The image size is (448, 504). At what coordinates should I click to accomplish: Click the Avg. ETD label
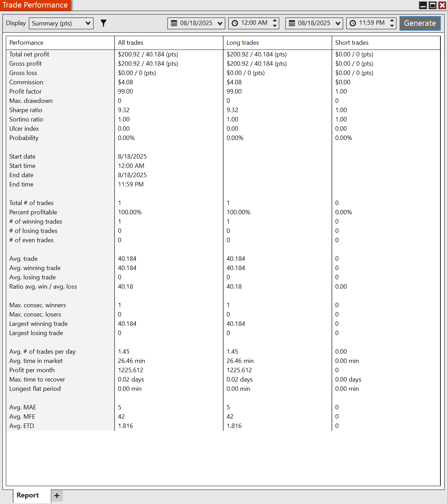pyautogui.click(x=22, y=426)
